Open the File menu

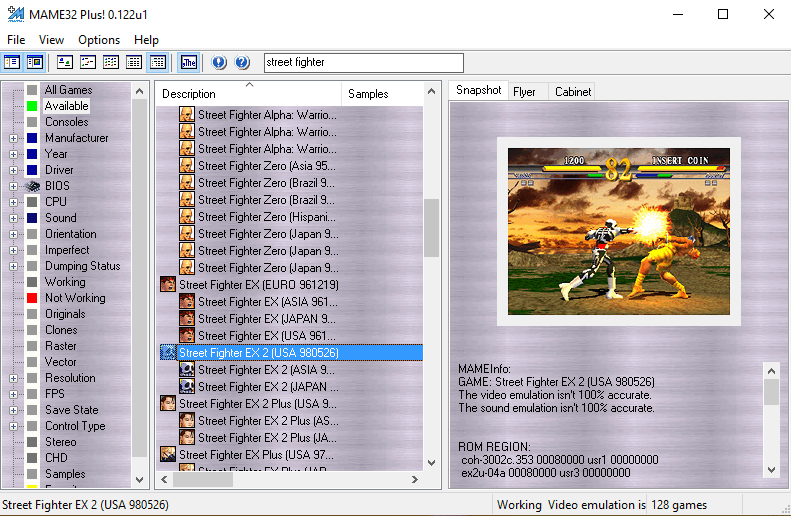[x=16, y=40]
